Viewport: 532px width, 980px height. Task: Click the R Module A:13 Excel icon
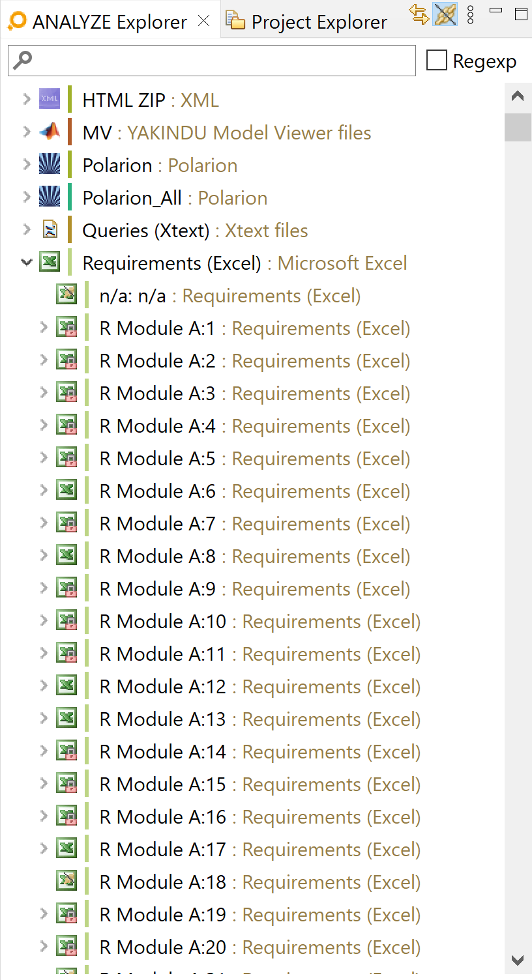(66, 718)
